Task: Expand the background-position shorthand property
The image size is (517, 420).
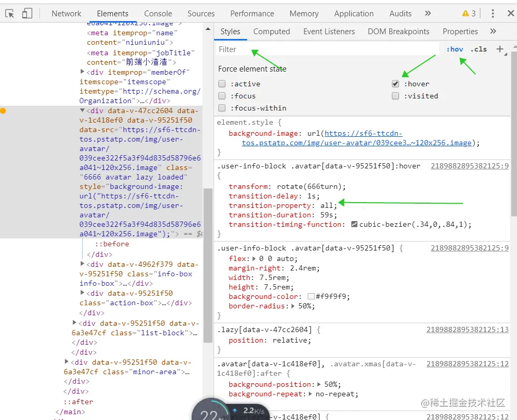Action: (319, 384)
